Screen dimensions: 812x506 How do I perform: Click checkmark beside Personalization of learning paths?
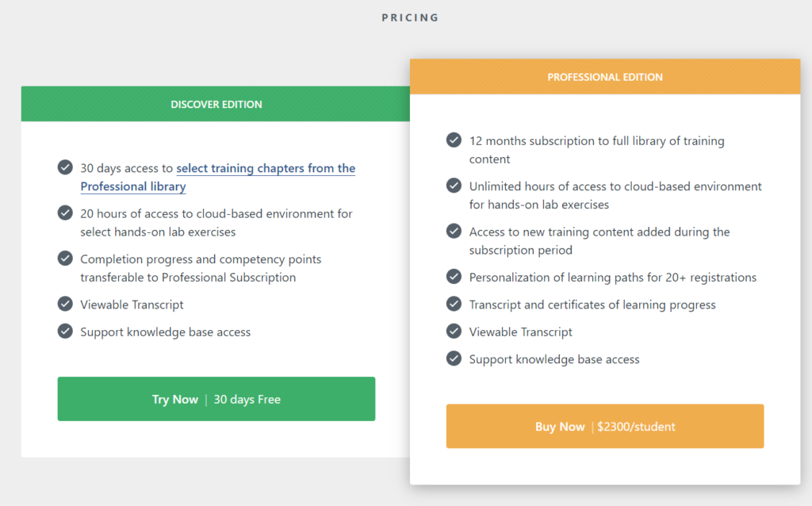click(x=454, y=277)
